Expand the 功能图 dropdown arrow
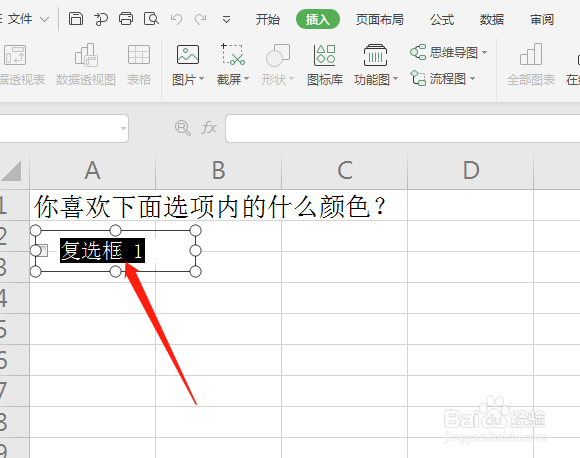The width and height of the screenshot is (580, 458). point(395,78)
